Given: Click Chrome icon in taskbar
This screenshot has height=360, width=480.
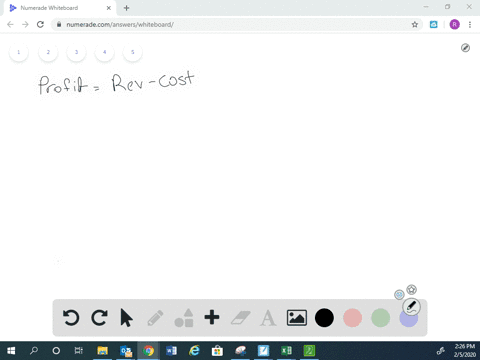Looking at the screenshot, I should point(148,351).
